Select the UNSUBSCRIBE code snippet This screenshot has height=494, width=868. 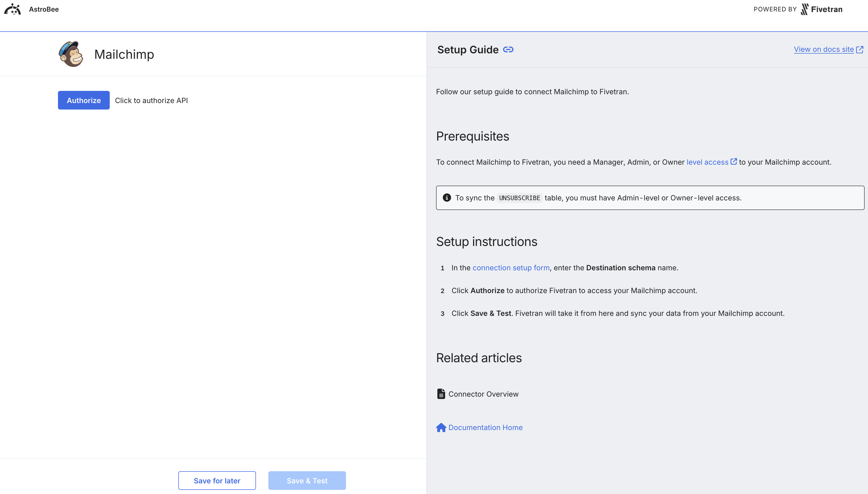point(519,198)
